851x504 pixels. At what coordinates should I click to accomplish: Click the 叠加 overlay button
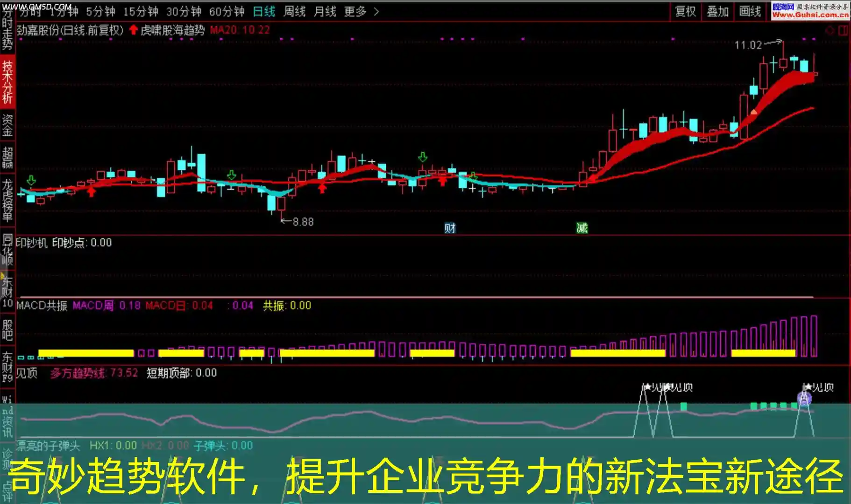(x=717, y=11)
